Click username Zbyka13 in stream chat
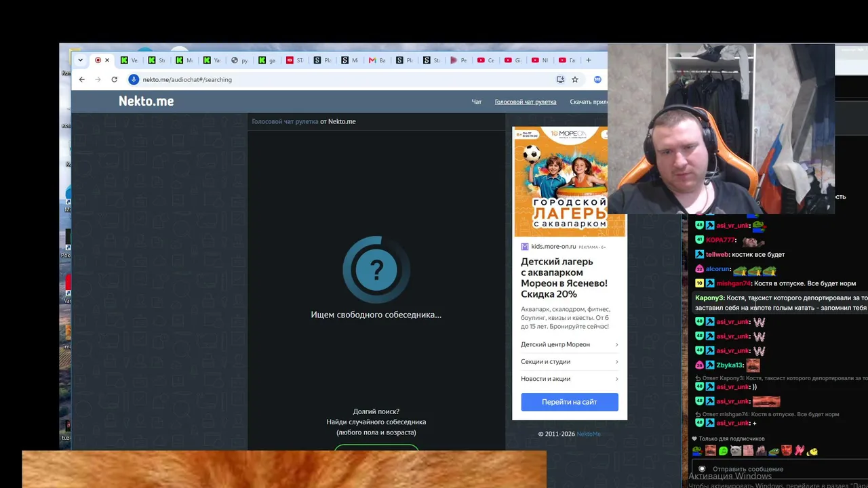The height and width of the screenshot is (488, 868). tap(730, 365)
